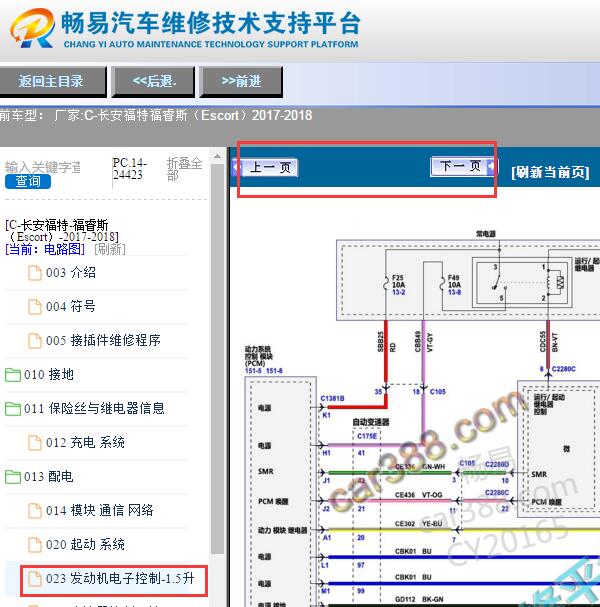This screenshot has height=607, width=600.
Task: Click the sidebar scrollbar up arrow
Action: 218,156
